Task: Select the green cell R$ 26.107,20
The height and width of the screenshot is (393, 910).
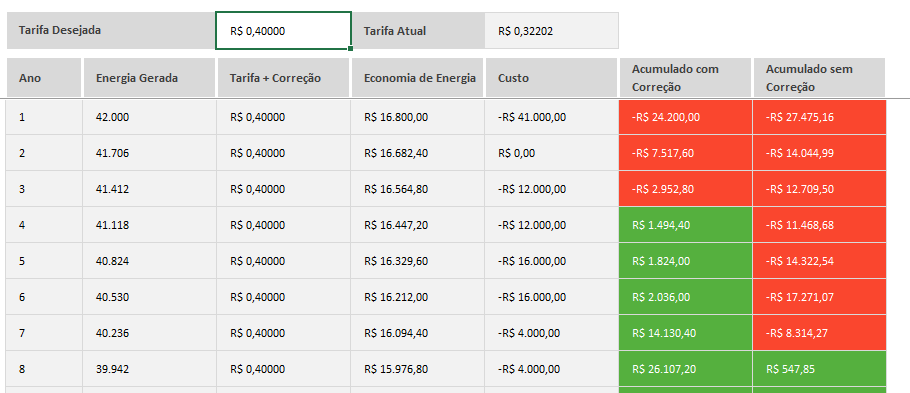Action: coord(685,369)
